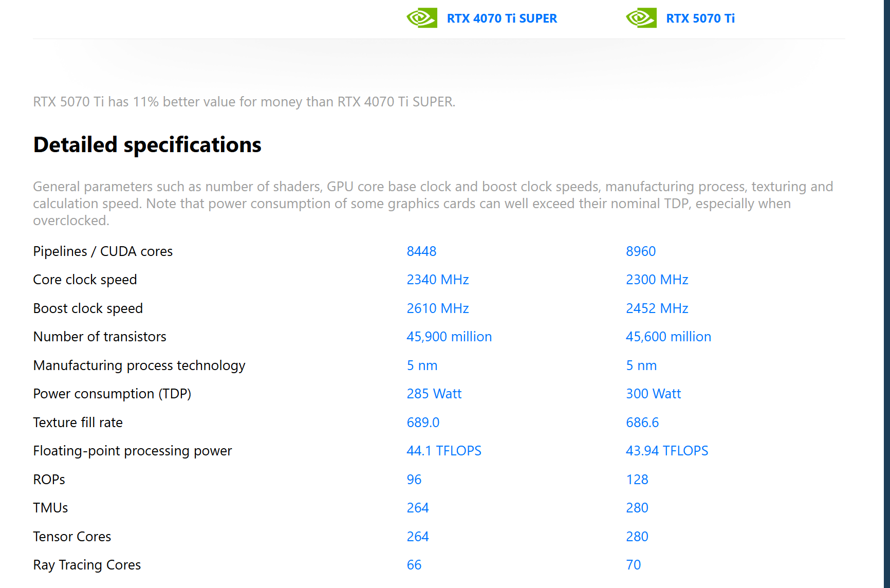Select the Tensor Cores row label
The width and height of the screenshot is (890, 588).
pos(72,537)
